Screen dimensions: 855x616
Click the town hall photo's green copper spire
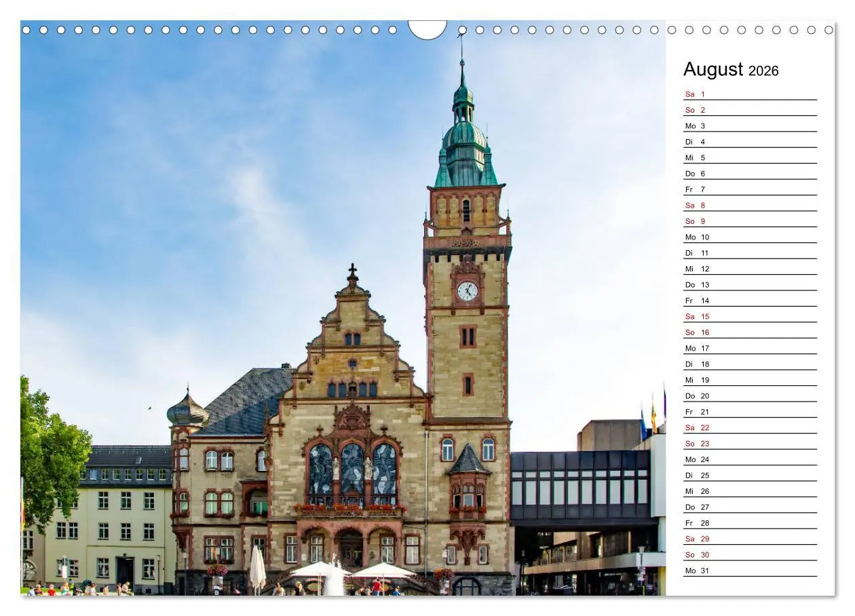(465, 122)
